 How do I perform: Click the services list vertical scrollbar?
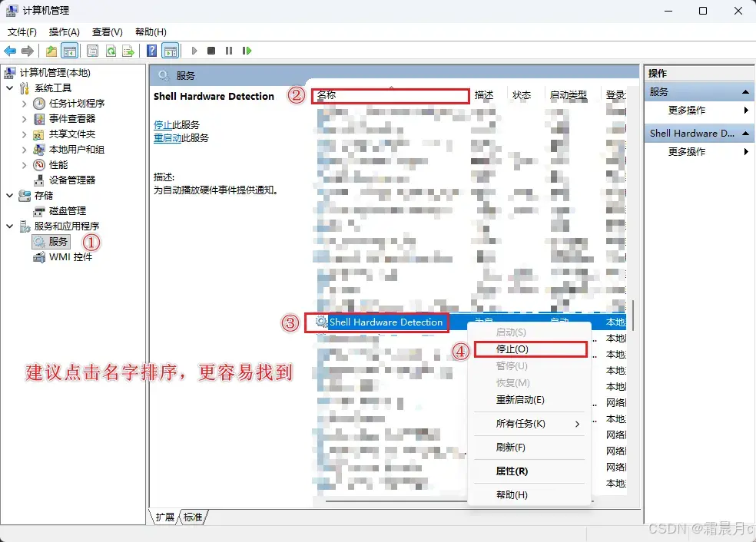pos(632,316)
